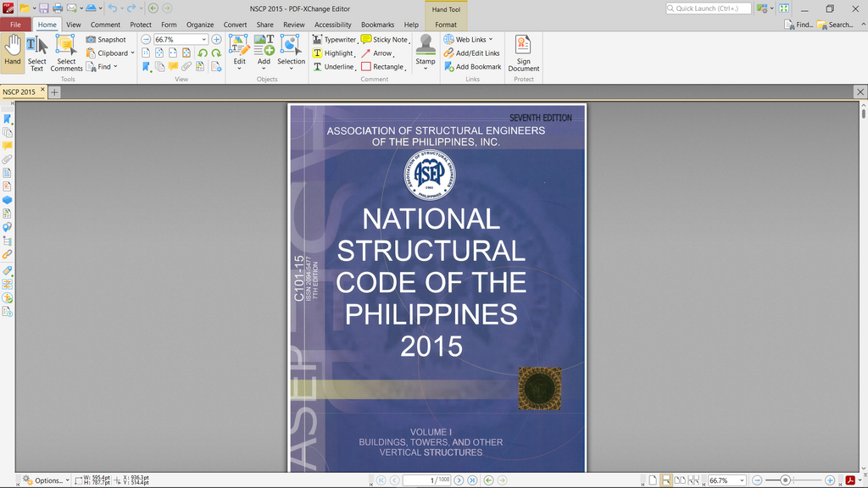Undo the last action
Screen dimensions: 868x488
tap(113, 8)
